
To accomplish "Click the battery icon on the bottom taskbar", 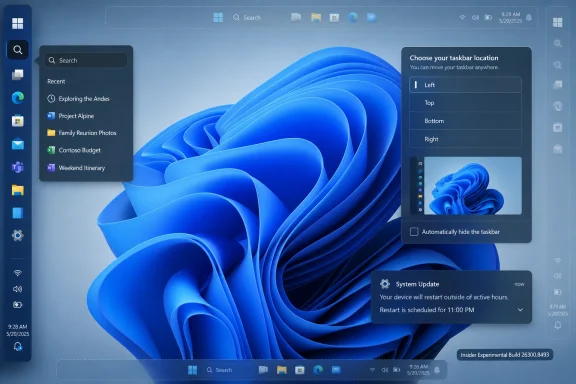I will (x=397, y=370).
